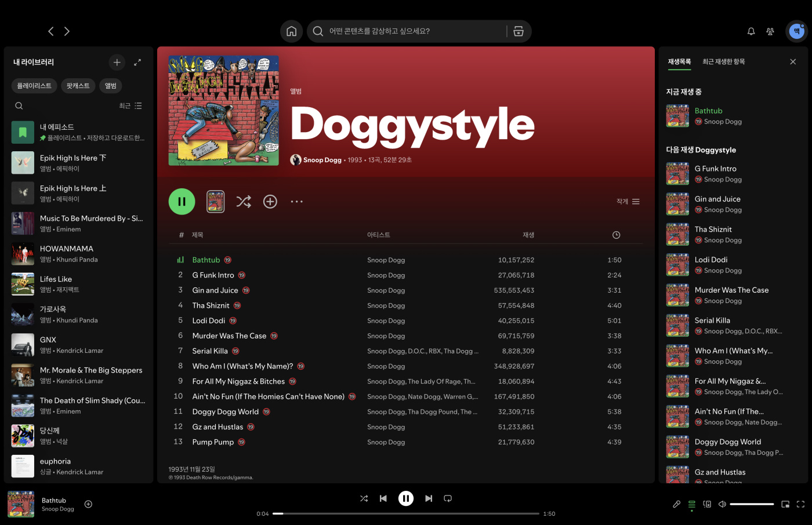Open the Friend Activity icon
Image resolution: width=812 pixels, height=525 pixels.
tap(770, 31)
